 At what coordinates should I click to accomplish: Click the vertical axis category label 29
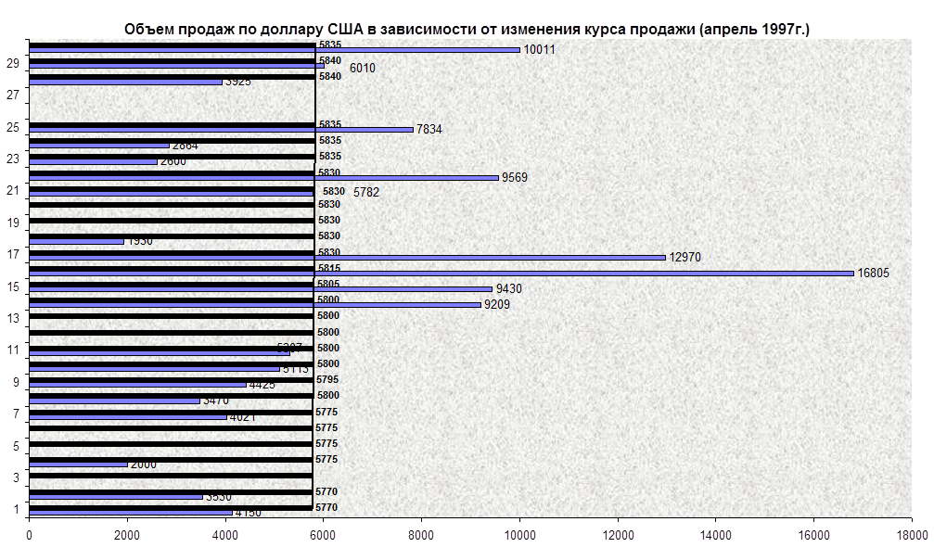[13, 63]
